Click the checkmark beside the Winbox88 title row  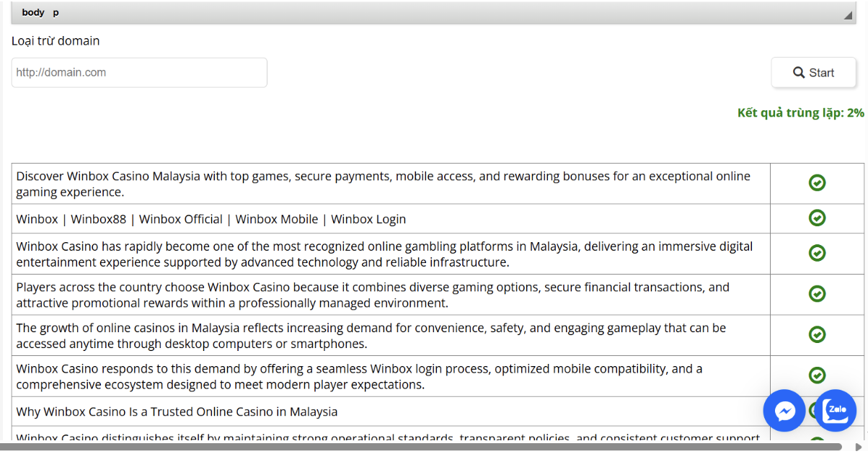(x=817, y=218)
